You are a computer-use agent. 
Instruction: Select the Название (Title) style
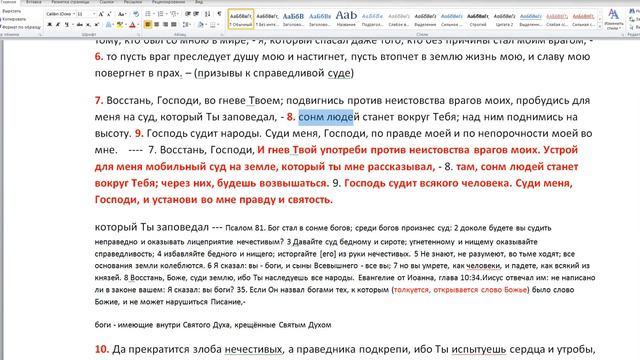pos(346,19)
